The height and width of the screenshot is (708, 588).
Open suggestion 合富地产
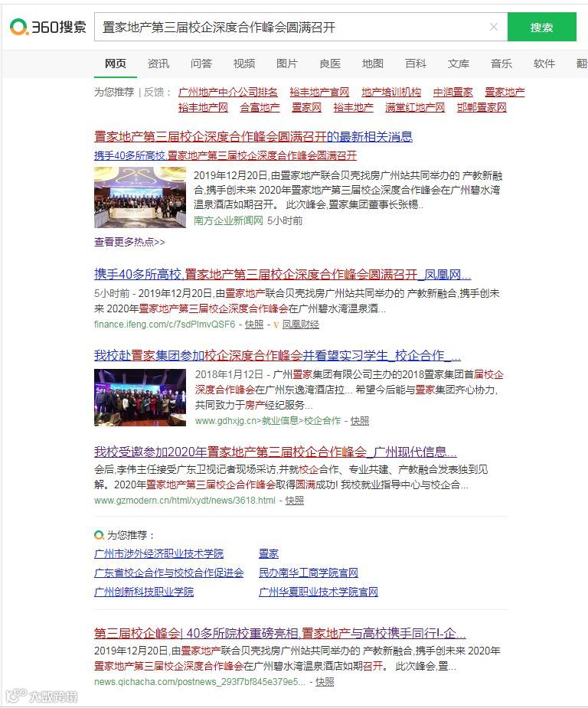tap(260, 107)
